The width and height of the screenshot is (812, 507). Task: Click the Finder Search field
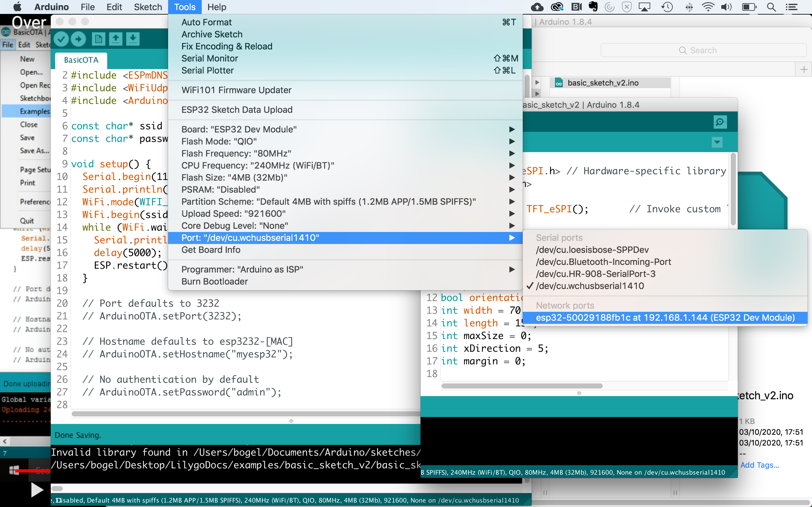coord(703,50)
